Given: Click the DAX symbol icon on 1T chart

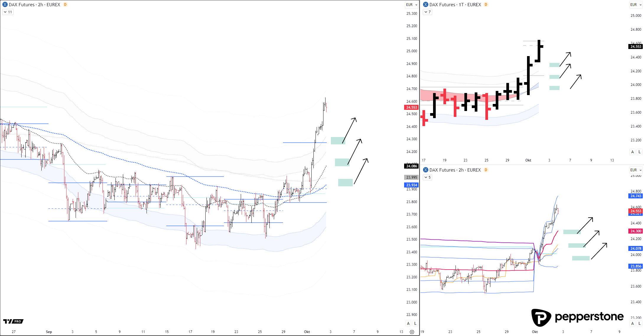Looking at the screenshot, I should (x=426, y=5).
